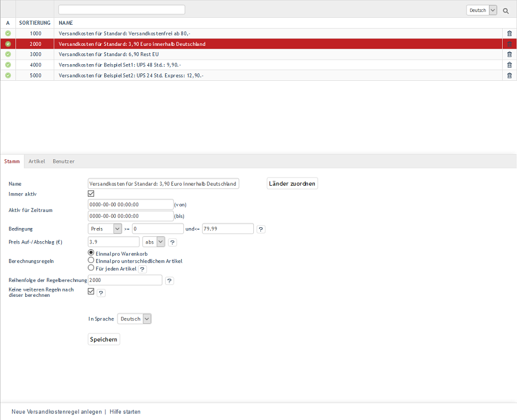Open help for Reihenfolge der Regelberechnung

169,281
